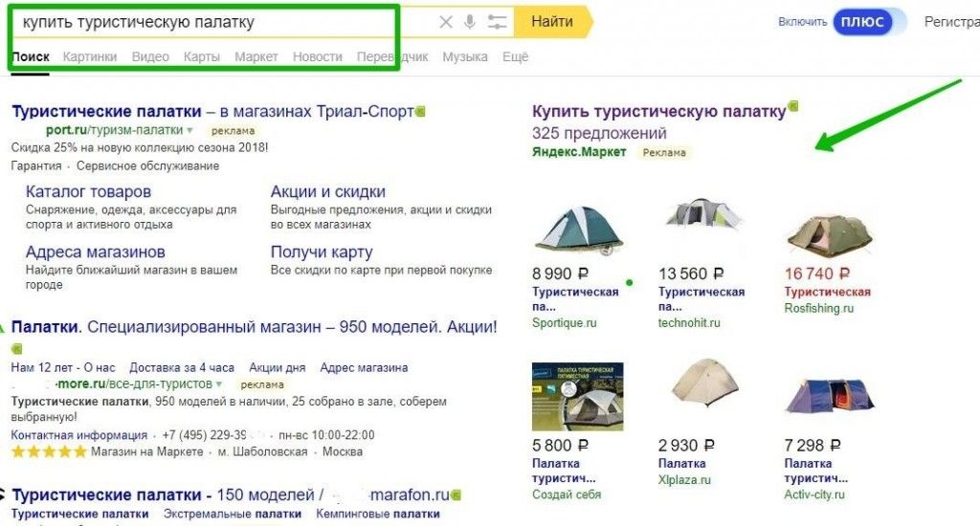Image resolution: width=980 pixels, height=526 pixels.
Task: Expand dropdown arrow next to туризм-палатки URL
Action: click(x=190, y=130)
